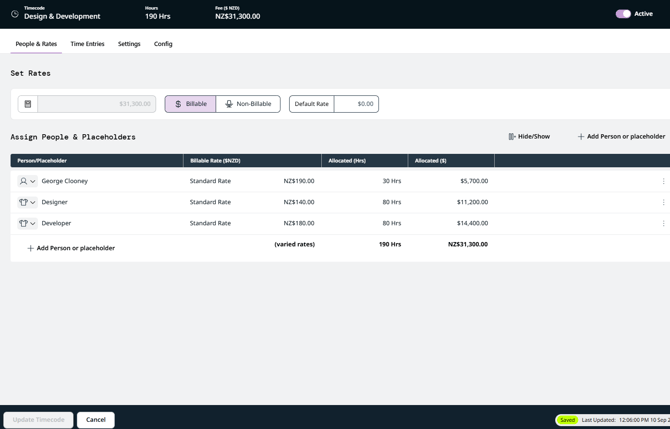Edit the Default Rate $0.00 field
Viewport: 670px width, 429px height.
(x=356, y=104)
